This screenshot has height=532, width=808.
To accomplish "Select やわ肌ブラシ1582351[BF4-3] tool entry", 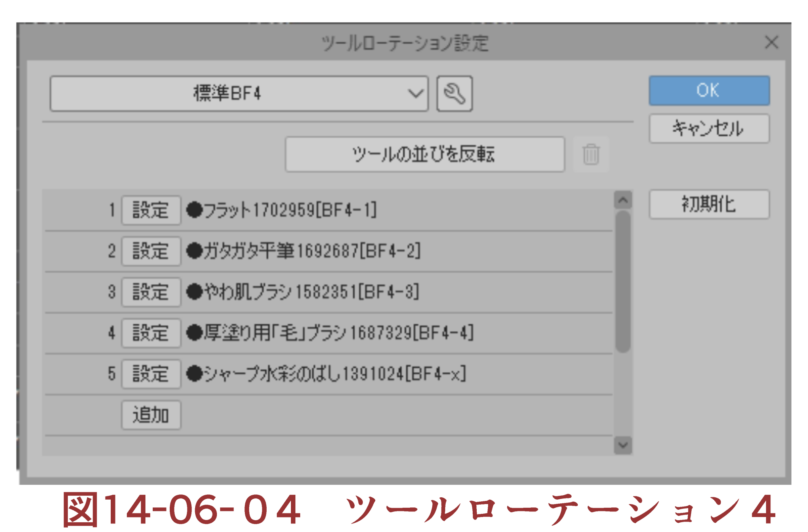I will [x=303, y=292].
